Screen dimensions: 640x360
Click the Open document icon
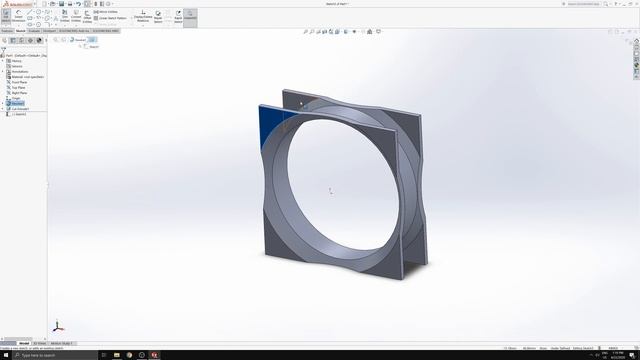[52, 4]
